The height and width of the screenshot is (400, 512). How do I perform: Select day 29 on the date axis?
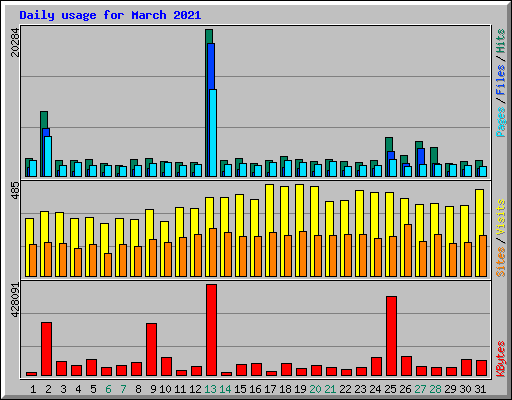(x=450, y=389)
